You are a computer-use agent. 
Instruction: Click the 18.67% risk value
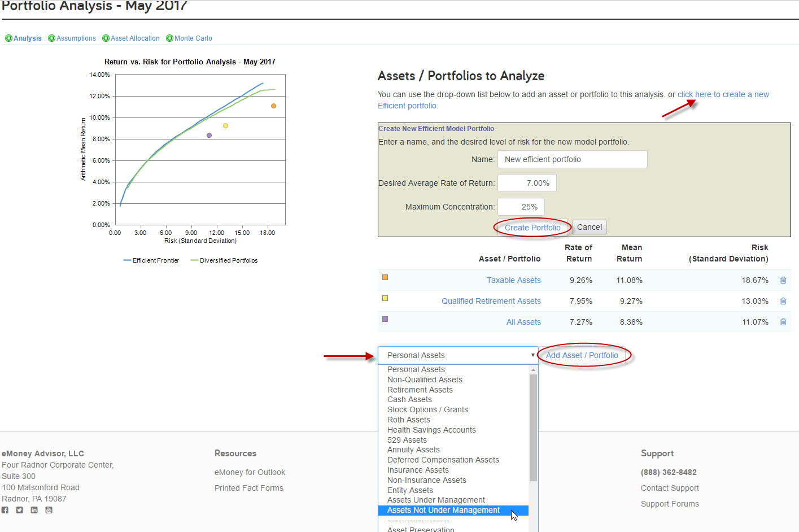755,280
